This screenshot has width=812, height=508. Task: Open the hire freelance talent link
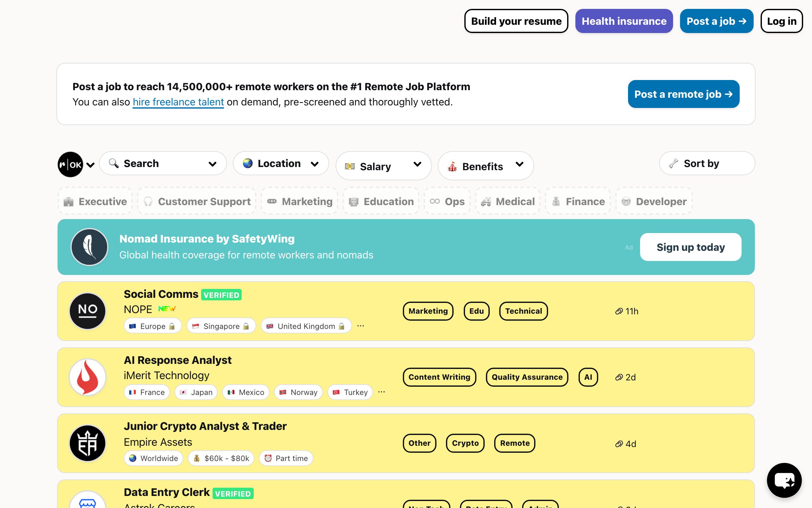click(x=178, y=102)
